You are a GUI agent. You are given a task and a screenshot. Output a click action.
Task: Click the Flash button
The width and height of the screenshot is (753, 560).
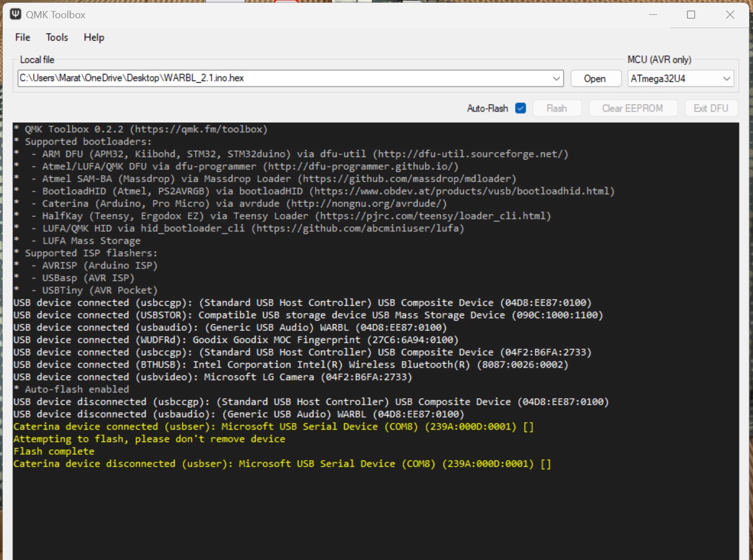pos(557,108)
